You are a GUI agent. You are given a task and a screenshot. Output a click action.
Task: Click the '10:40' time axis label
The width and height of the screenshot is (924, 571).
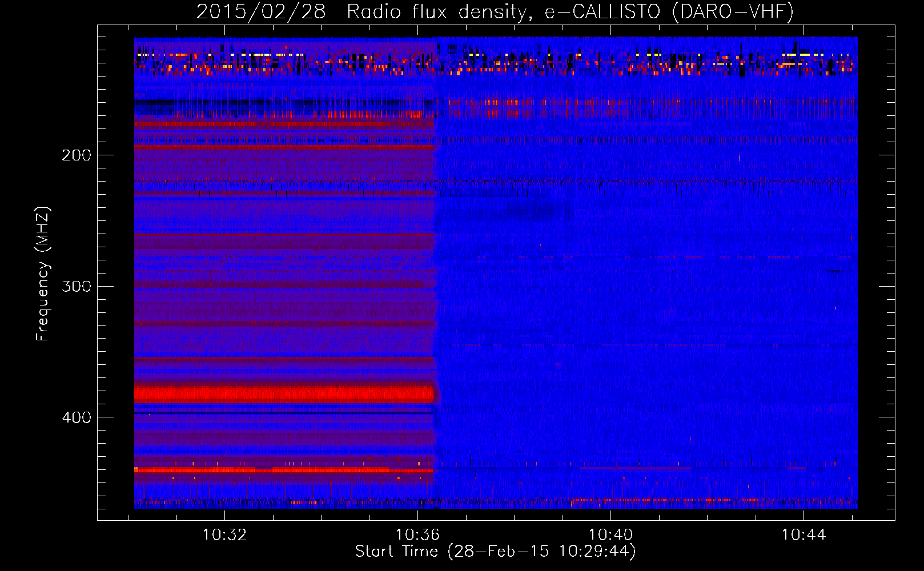611,535
